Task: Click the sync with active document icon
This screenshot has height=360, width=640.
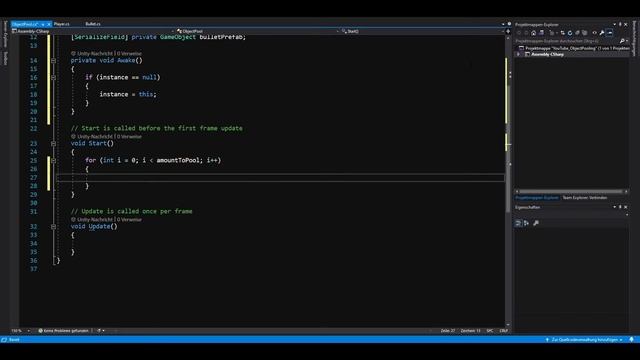Action: (563, 33)
